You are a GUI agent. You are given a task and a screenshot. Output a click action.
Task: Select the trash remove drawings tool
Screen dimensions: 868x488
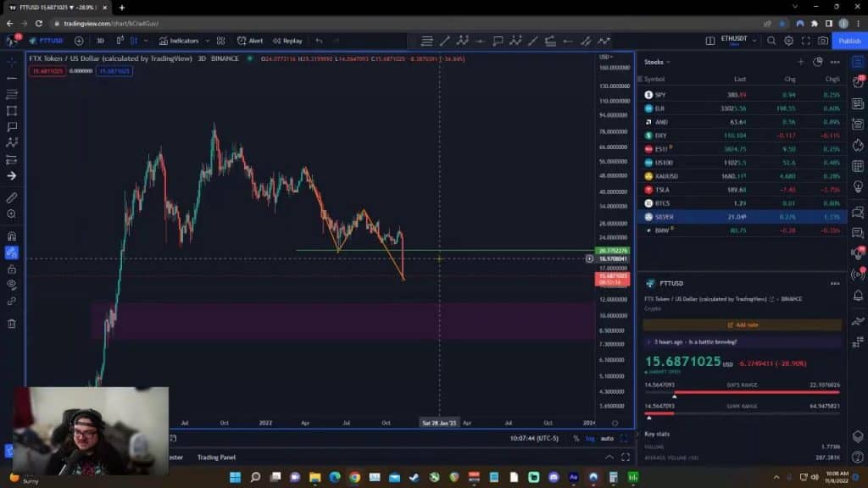point(12,323)
